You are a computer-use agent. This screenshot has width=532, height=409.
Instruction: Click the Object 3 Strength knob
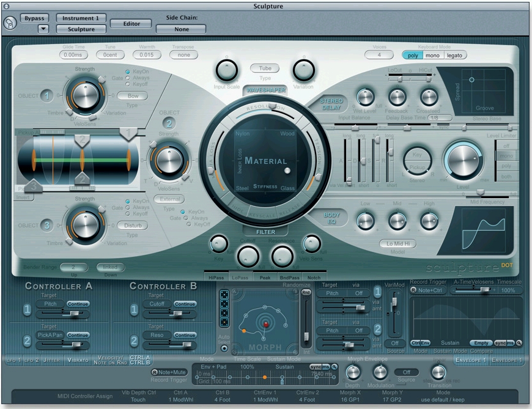(85, 225)
